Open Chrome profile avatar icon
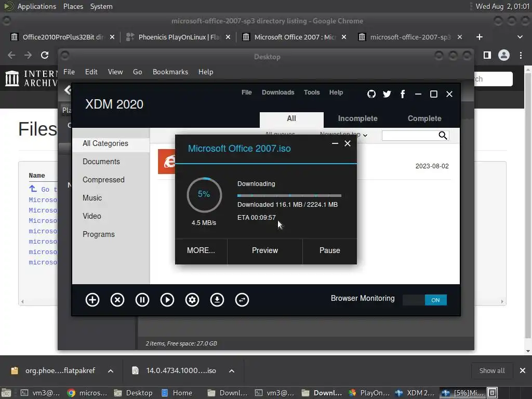The height and width of the screenshot is (399, 532). tap(504, 55)
